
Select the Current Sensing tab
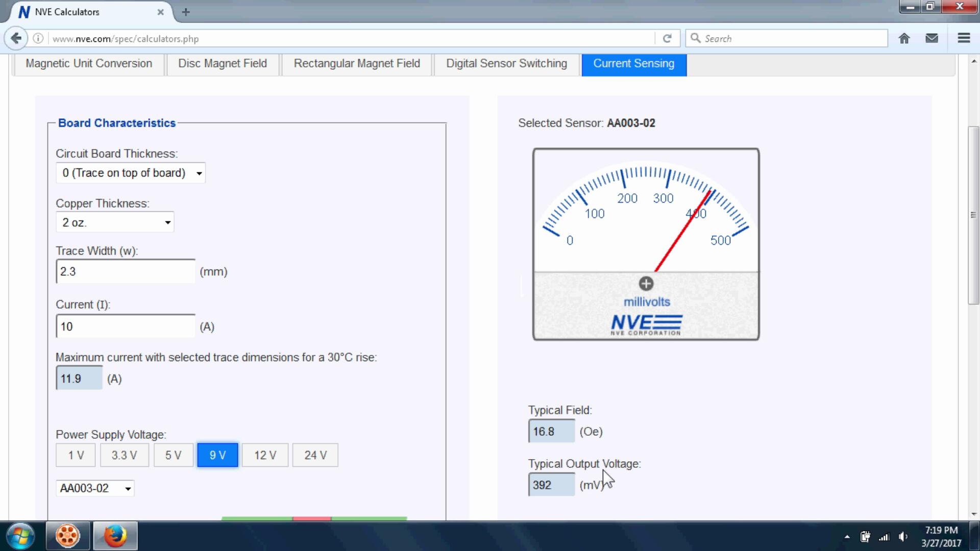[634, 64]
